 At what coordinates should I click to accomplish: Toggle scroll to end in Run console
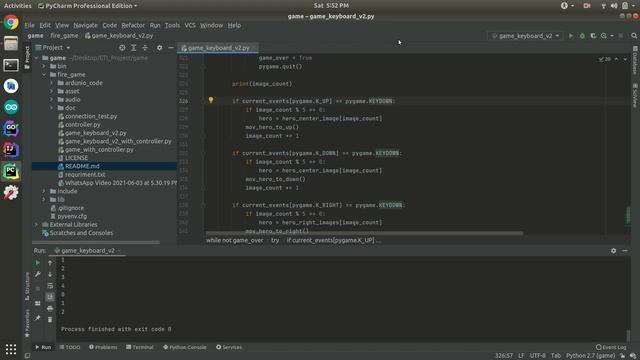(50, 297)
